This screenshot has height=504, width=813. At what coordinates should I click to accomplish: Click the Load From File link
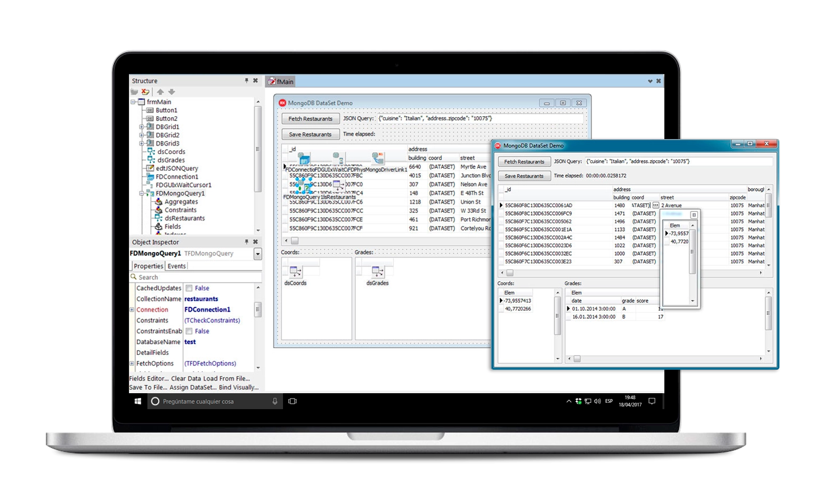[x=226, y=379]
